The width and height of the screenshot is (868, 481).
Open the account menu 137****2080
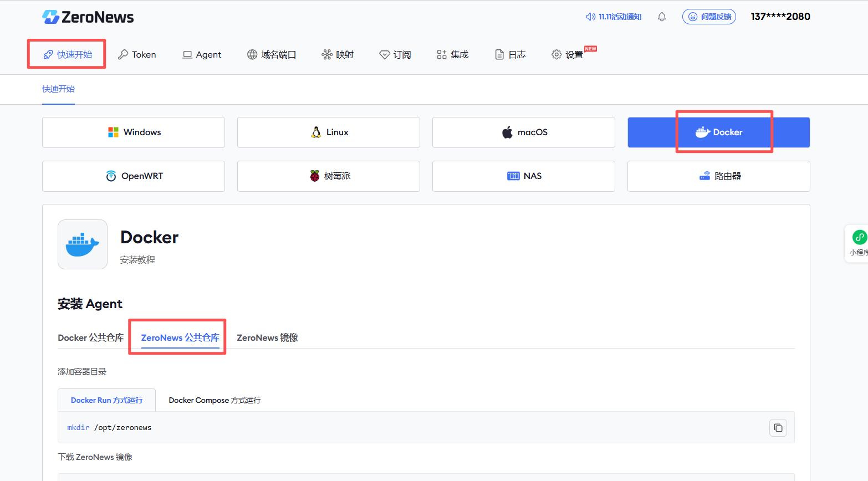pyautogui.click(x=780, y=17)
